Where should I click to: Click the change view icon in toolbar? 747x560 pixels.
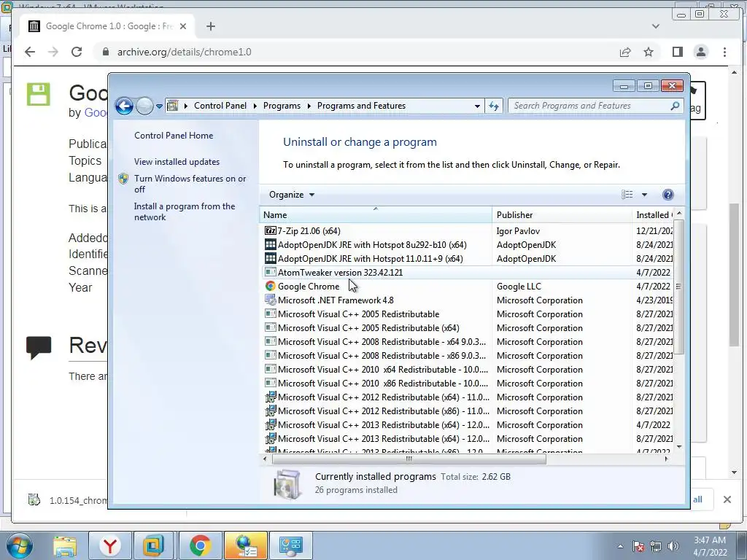[627, 194]
